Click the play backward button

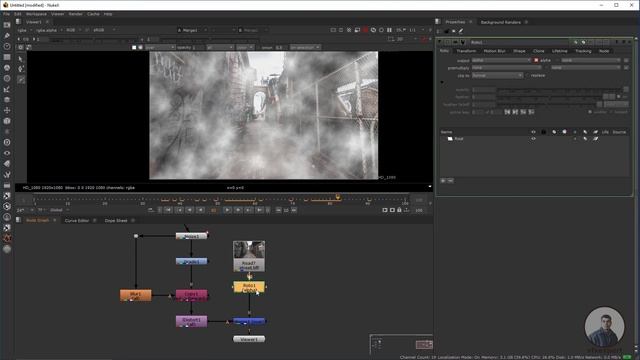click(200, 210)
